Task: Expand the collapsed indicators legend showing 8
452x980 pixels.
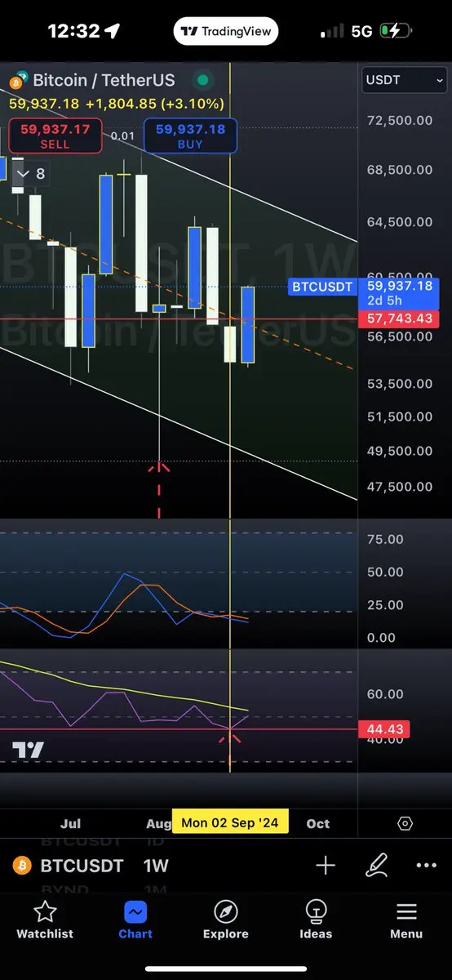Action: [x=31, y=174]
